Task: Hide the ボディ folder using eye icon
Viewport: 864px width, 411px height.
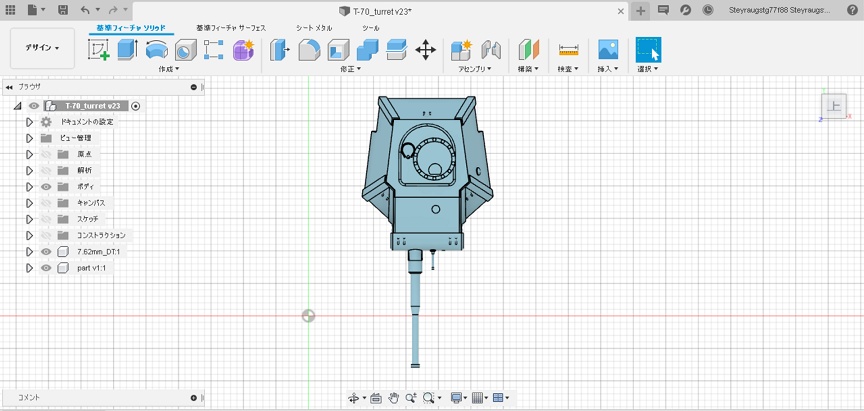Action: tap(46, 186)
